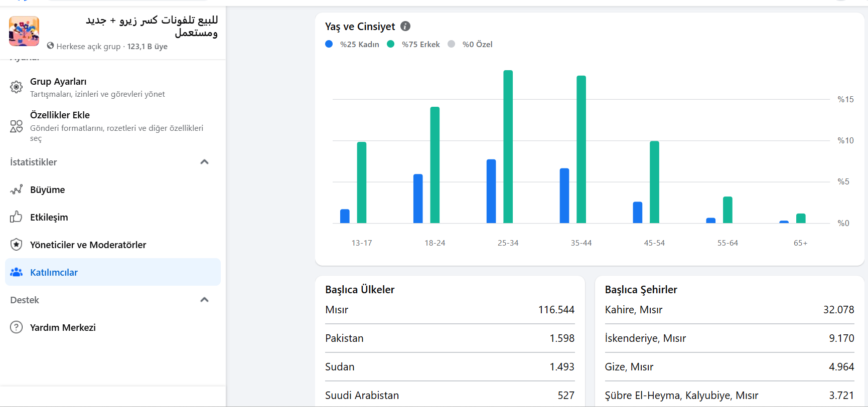Viewport: 868px width, 407px height.
Task: Click the %25 Kadın legend label
Action: click(360, 44)
